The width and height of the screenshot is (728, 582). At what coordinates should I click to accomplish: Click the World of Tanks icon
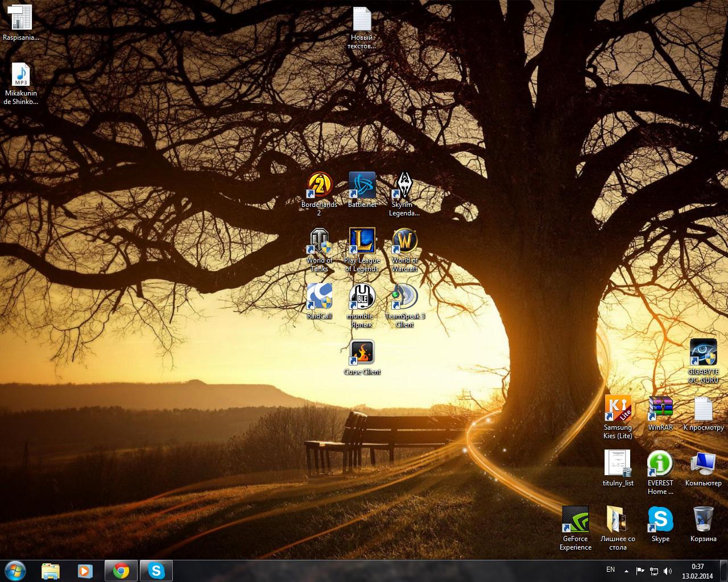pos(319,241)
